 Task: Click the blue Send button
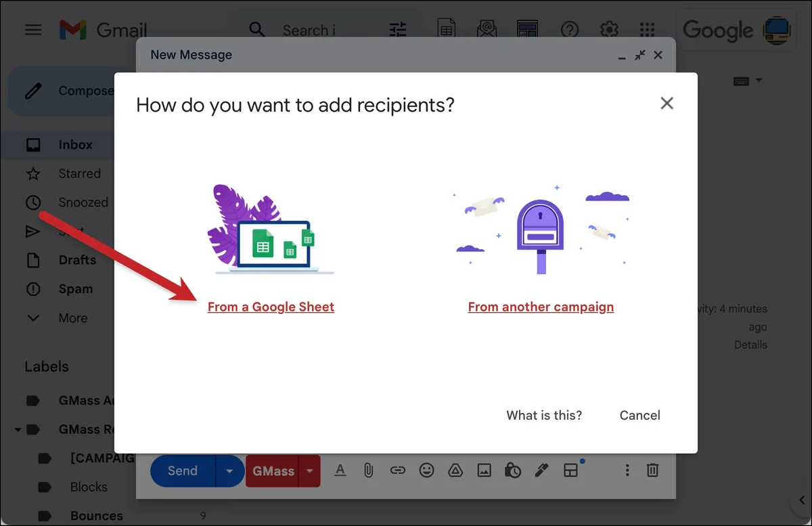coord(183,470)
